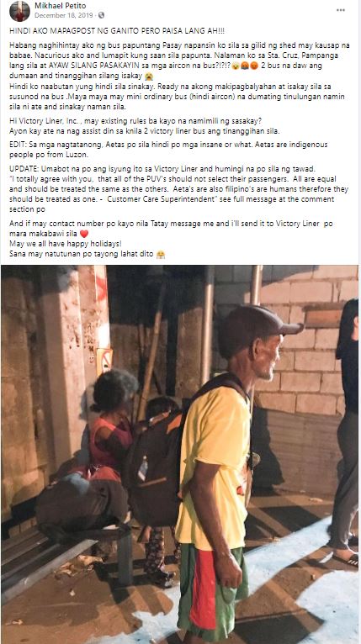This screenshot has width=361, height=644.
Task: Click the 'Victory Liner, Inc.' mention
Action: tap(45, 121)
